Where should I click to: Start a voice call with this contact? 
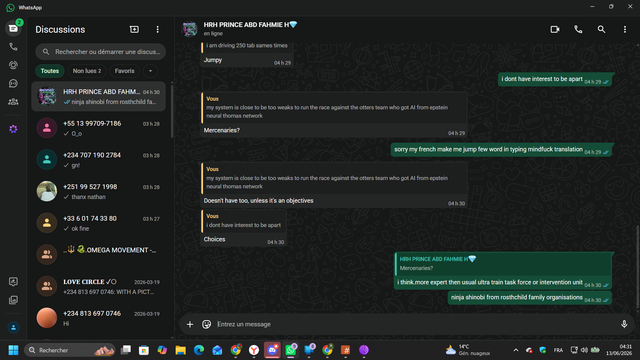578,29
